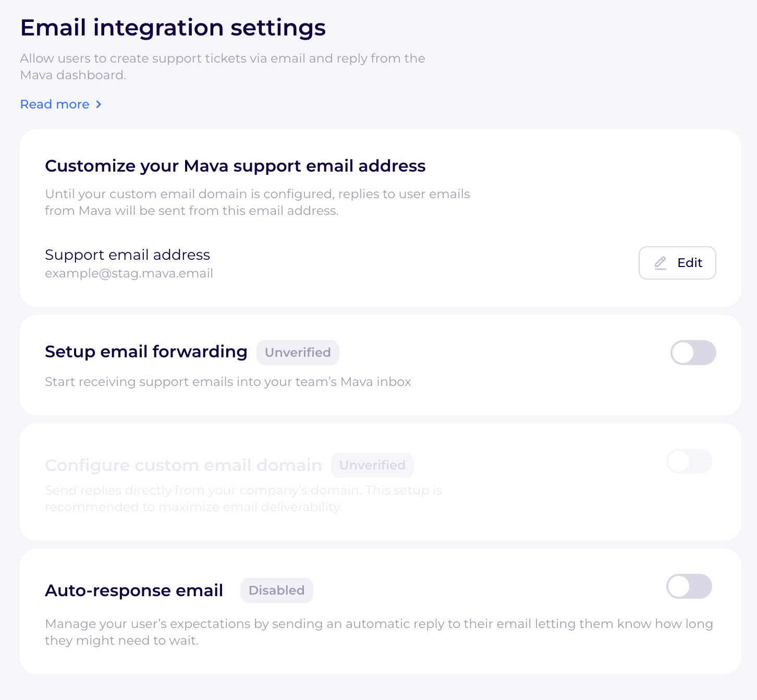Click the Unverified badge next to email forwarding
Screen dimensions: 757x700
coord(298,353)
